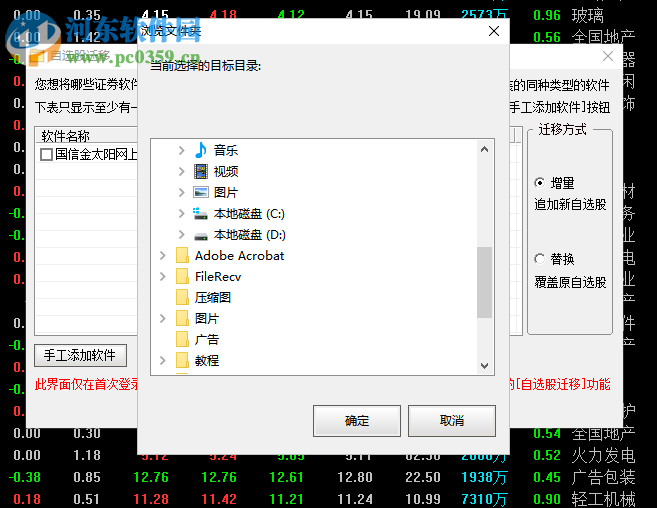Choose the 增量 radio option

click(x=540, y=183)
